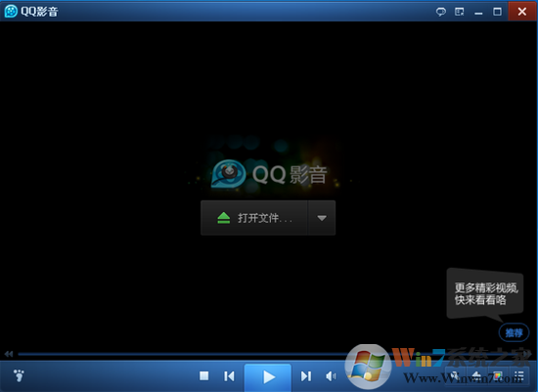Click the 推荐 recommendation button
538x392 pixels.
point(514,332)
